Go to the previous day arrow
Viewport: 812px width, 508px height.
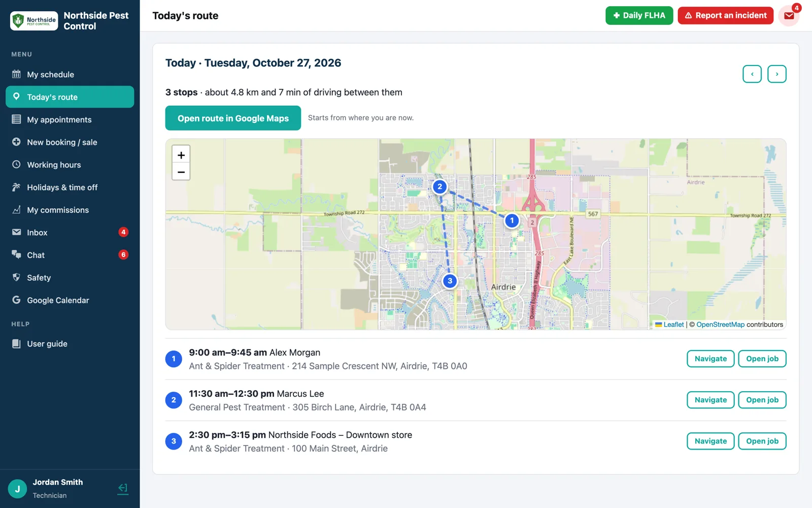pos(752,74)
